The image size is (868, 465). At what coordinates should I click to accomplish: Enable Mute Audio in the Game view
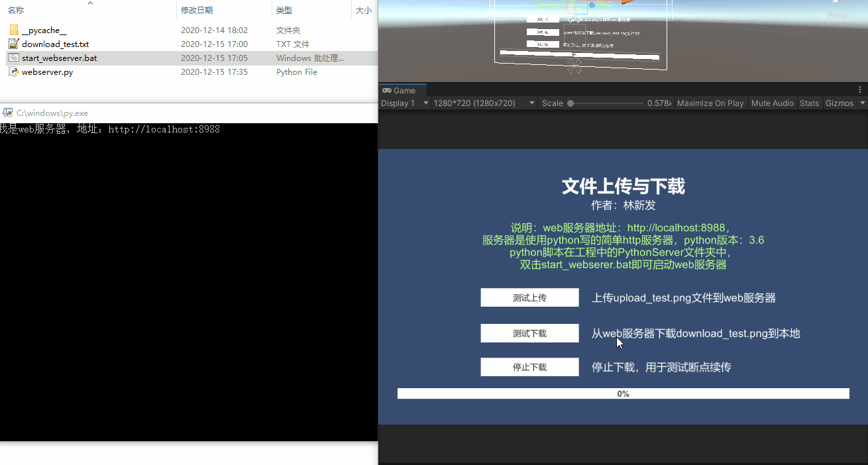772,103
